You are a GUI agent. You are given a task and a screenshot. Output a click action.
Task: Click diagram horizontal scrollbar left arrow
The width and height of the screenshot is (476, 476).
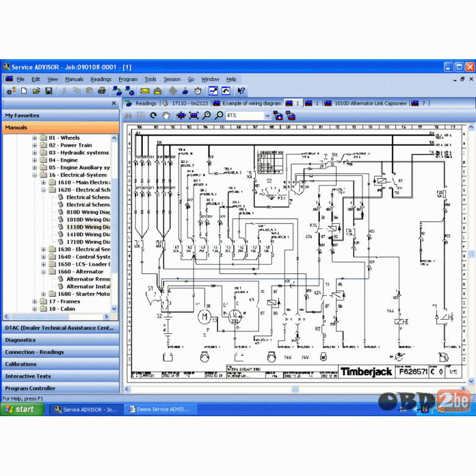(127, 389)
